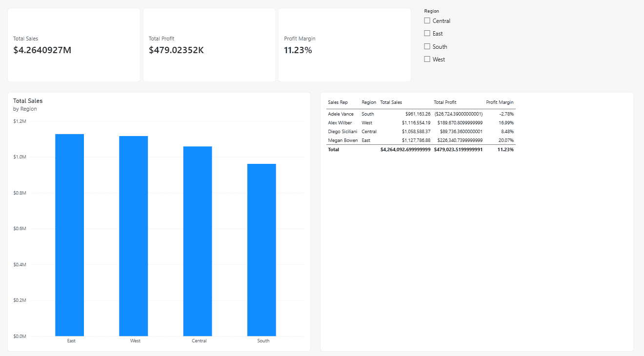The height and width of the screenshot is (356, 644).
Task: Check the Central region checkbox
Action: pyautogui.click(x=427, y=20)
